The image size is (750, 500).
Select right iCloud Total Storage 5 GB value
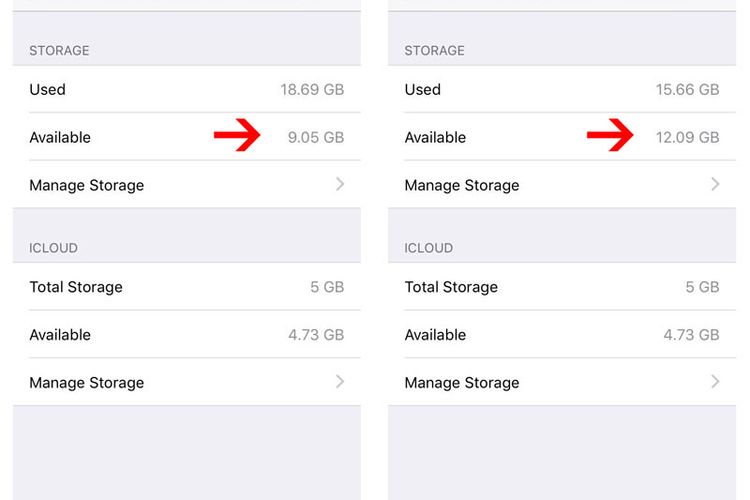pos(702,287)
